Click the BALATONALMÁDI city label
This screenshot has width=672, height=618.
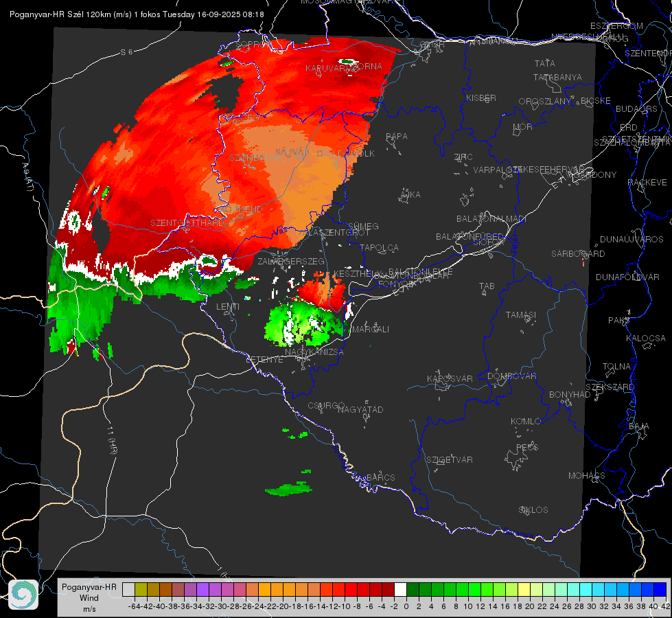pos(491,219)
